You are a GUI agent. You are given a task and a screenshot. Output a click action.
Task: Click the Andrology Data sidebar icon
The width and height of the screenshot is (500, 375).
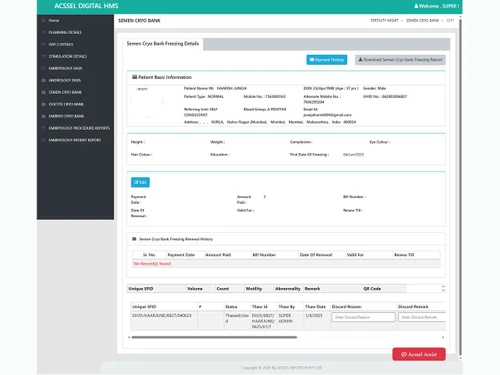43,80
